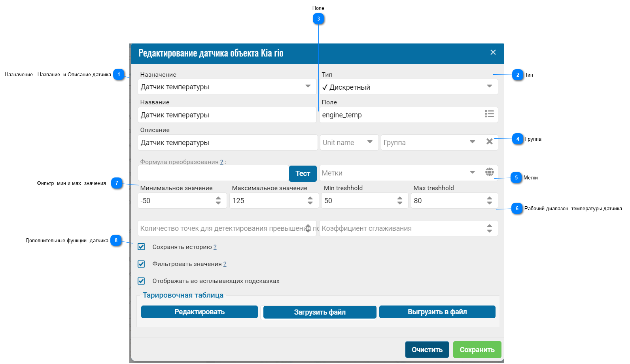Click the Загрузить файл button
The image size is (630, 364).
(x=320, y=312)
